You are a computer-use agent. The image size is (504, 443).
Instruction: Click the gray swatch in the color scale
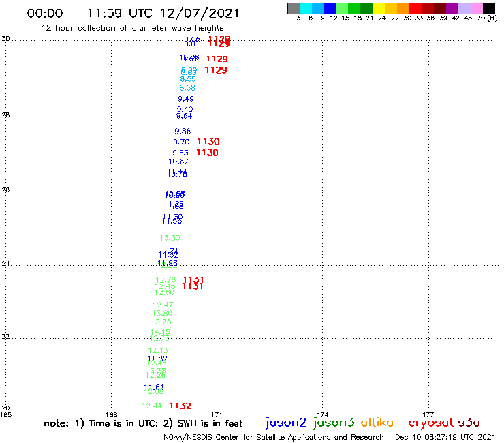pyautogui.click(x=294, y=8)
